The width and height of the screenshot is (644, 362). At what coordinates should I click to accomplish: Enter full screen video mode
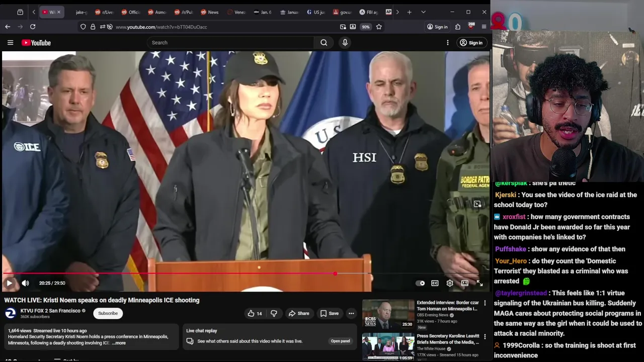click(x=479, y=283)
